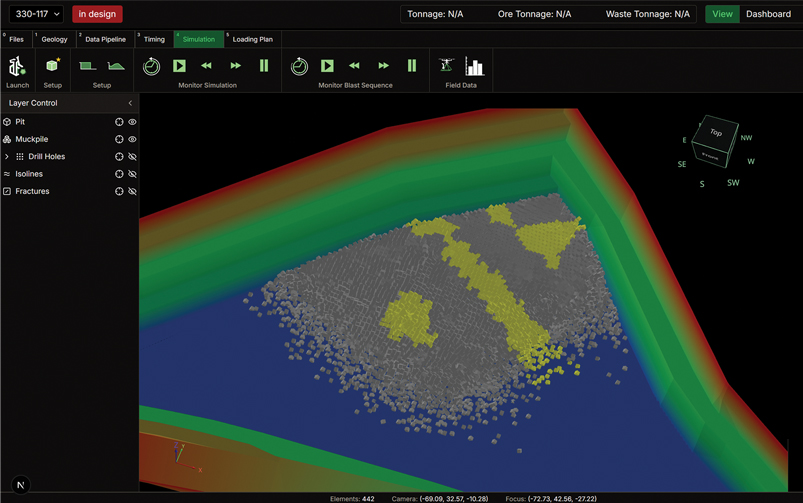Image resolution: width=803 pixels, height=503 pixels.
Task: Switch to the Geology tab
Action: [x=54, y=40]
